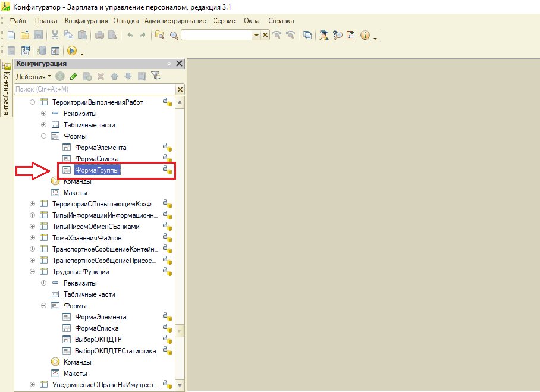The width and height of the screenshot is (540, 392).
Task: Click the Cut scissors icon
Action: (55, 35)
